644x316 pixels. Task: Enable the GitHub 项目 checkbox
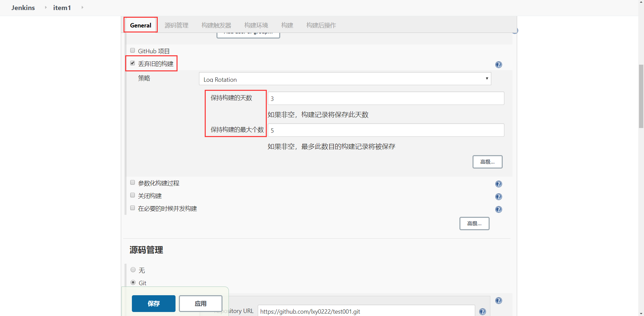pyautogui.click(x=133, y=50)
